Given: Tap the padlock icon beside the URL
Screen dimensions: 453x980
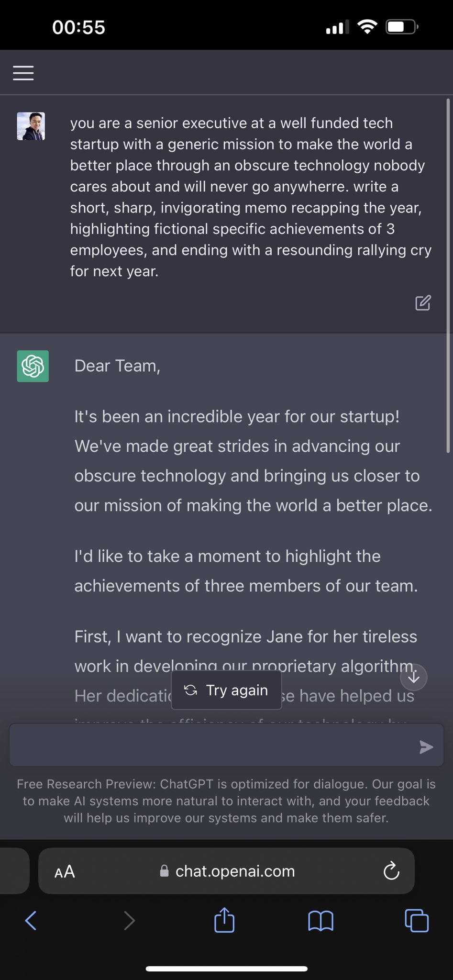Looking at the screenshot, I should point(164,871).
